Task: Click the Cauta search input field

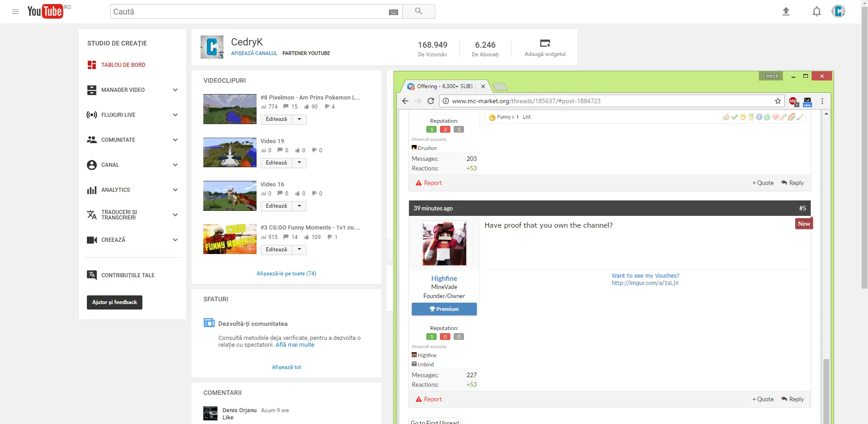Action: point(248,12)
